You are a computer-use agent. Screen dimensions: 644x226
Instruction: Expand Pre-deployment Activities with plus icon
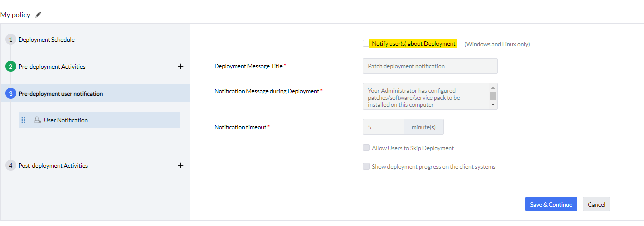(181, 66)
